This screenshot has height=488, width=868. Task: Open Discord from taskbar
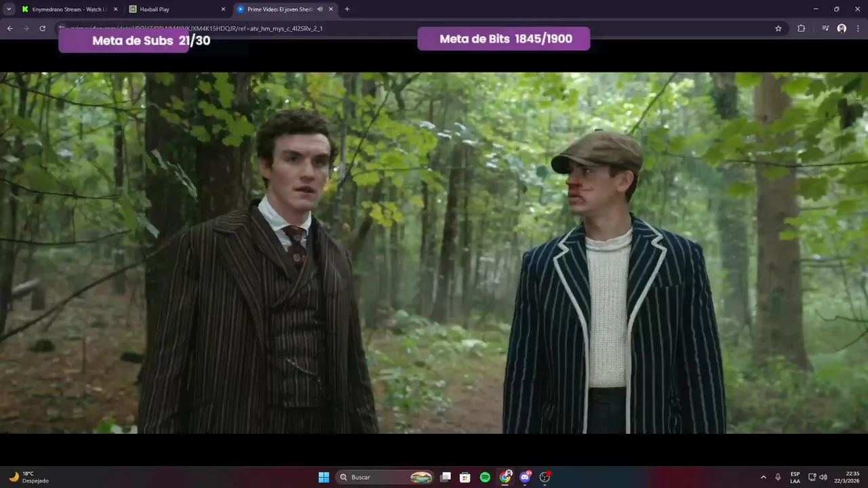tap(525, 477)
